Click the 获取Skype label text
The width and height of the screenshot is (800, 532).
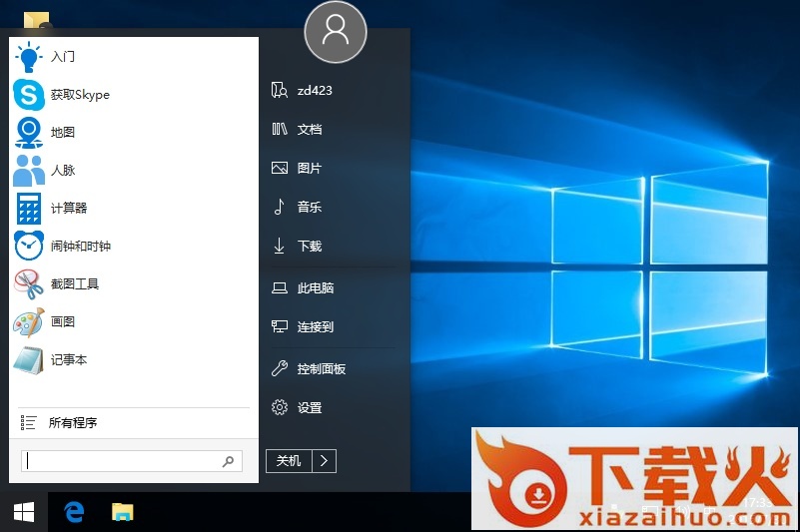click(80, 95)
